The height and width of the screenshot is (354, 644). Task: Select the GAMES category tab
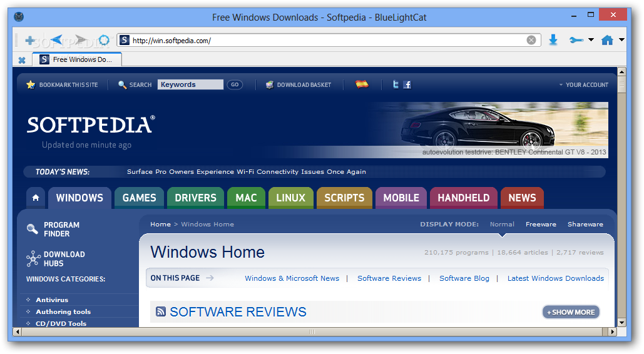pyautogui.click(x=139, y=198)
